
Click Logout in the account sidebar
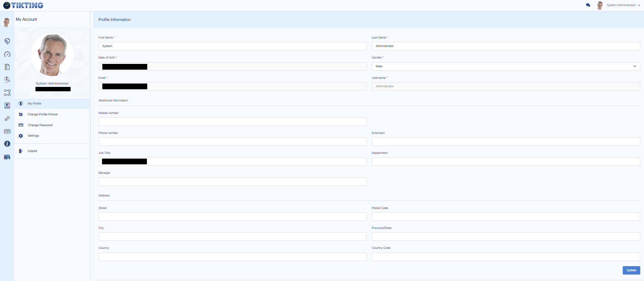click(32, 151)
